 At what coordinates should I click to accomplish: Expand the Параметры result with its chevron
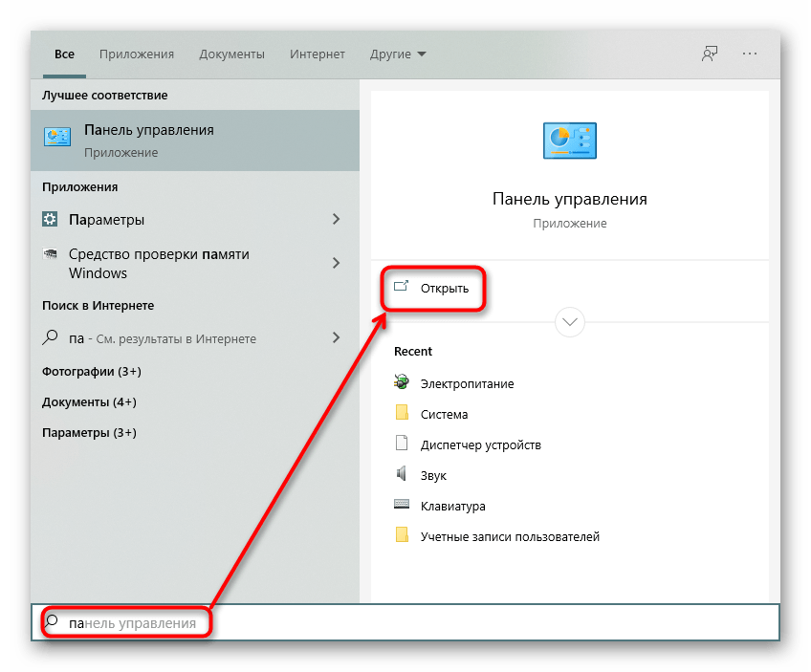337,219
